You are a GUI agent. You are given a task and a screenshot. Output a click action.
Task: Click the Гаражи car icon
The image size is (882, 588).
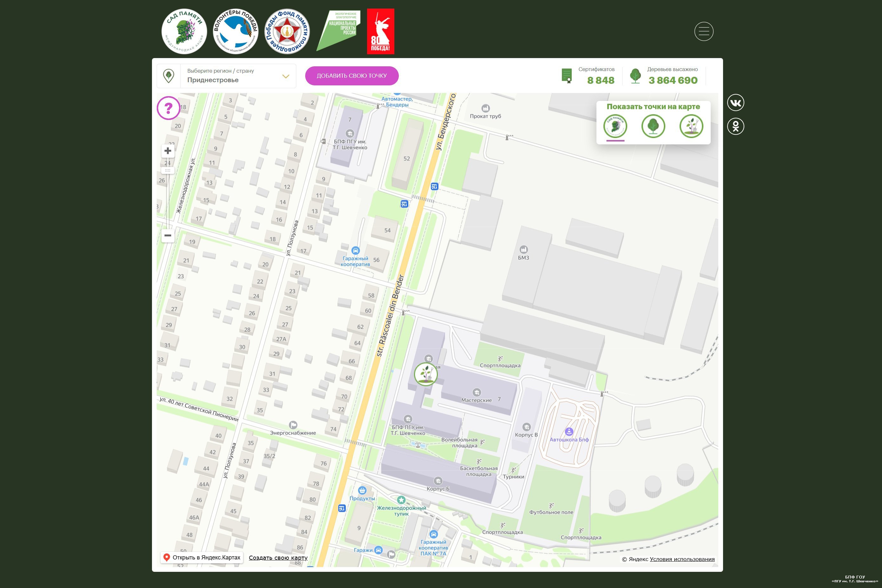click(378, 550)
